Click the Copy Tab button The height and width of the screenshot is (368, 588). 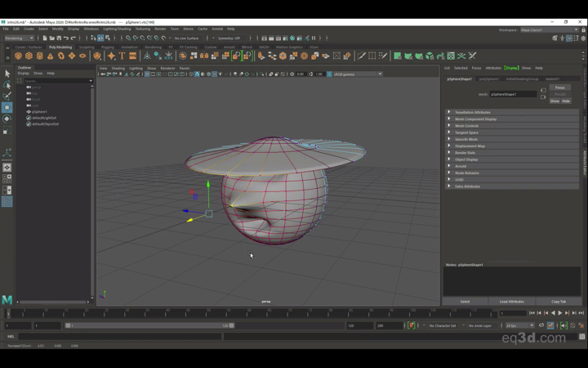(559, 302)
